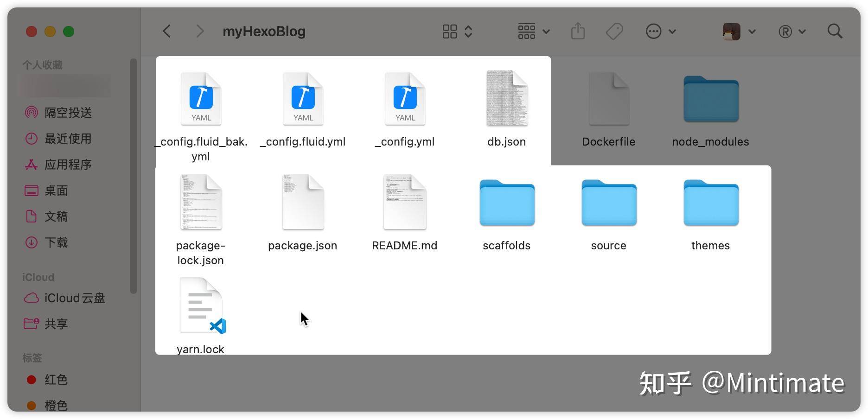
Task: Click the Edit Tags toolbar icon
Action: click(x=614, y=32)
